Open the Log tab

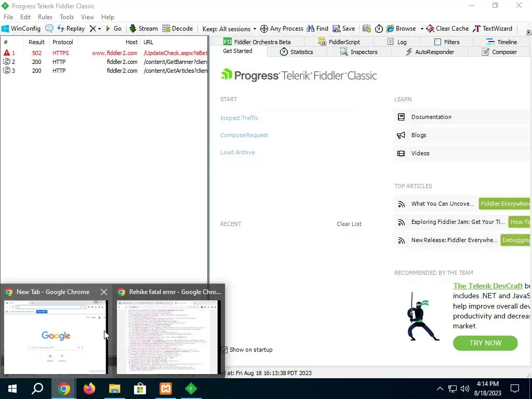(x=396, y=42)
